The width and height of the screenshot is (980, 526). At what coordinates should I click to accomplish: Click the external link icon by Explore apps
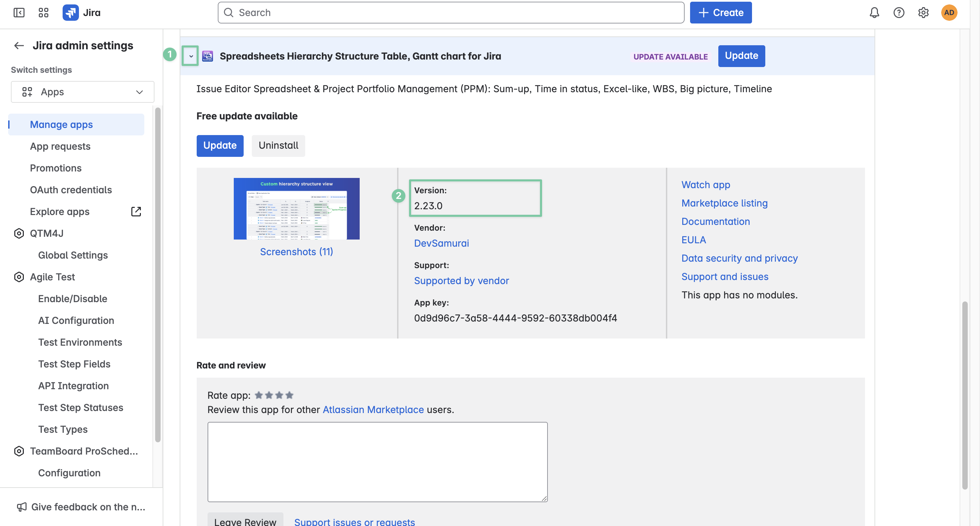tap(136, 212)
